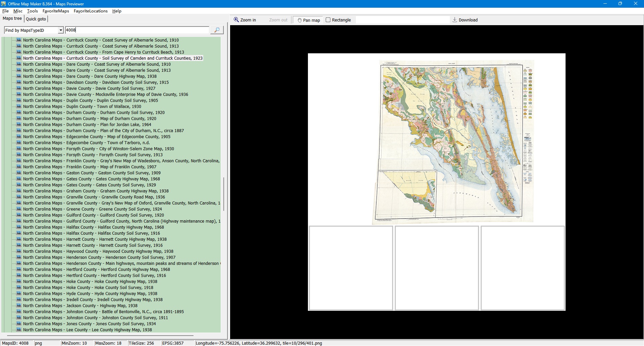This screenshot has width=644, height=346.
Task: Activate the Pan map hand tool
Action: [308, 20]
